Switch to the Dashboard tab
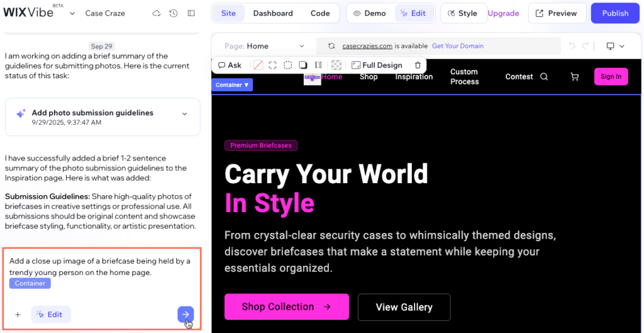644x333 pixels. (x=273, y=13)
